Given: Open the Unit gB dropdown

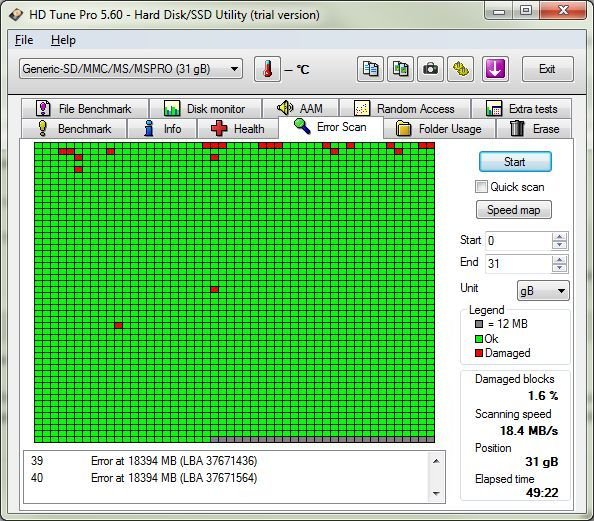Looking at the screenshot, I should click(543, 291).
